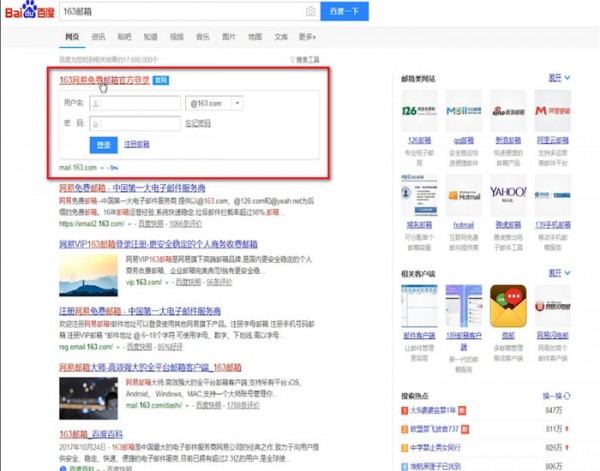Click the 126邮箱 logo icon
The width and height of the screenshot is (600, 471).
[419, 111]
